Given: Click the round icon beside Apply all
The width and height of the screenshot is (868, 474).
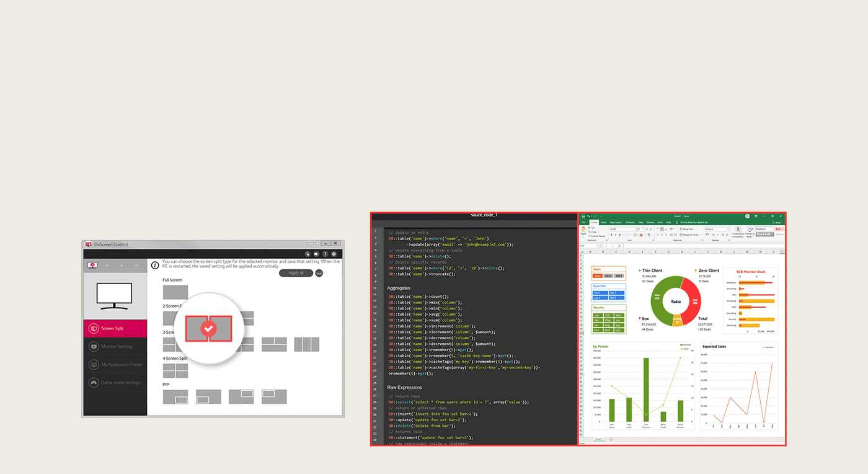Looking at the screenshot, I should pos(319,273).
